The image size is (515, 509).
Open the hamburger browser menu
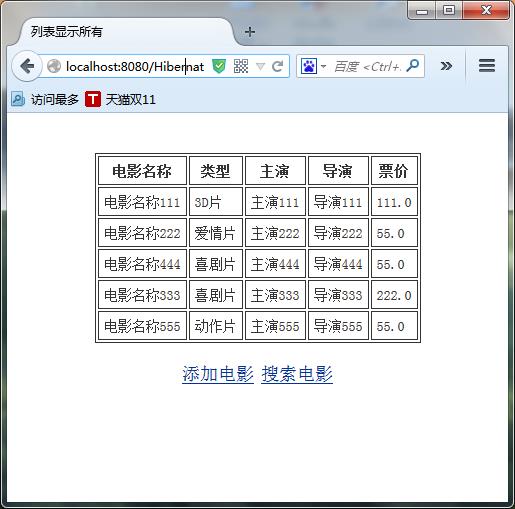pyautogui.click(x=487, y=66)
